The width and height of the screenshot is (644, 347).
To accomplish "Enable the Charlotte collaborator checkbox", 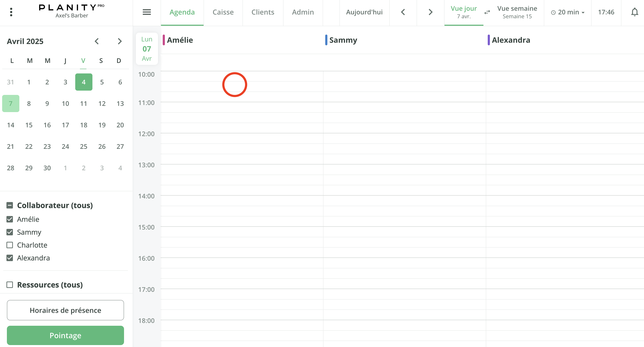I will (10, 245).
